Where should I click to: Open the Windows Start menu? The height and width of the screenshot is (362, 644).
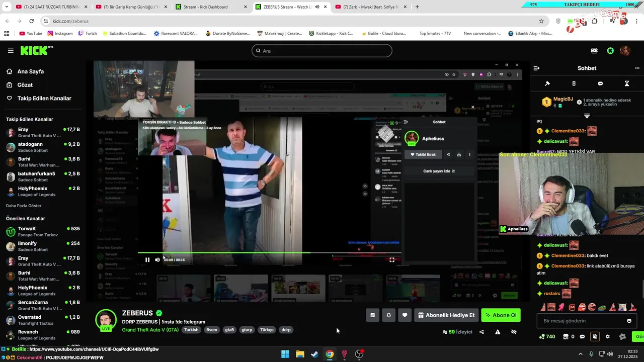tap(285, 354)
